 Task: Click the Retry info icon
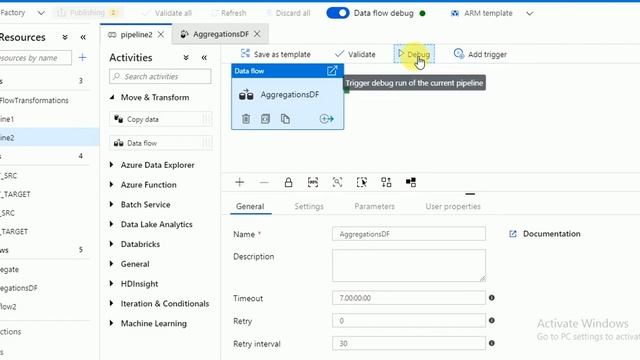(492, 320)
